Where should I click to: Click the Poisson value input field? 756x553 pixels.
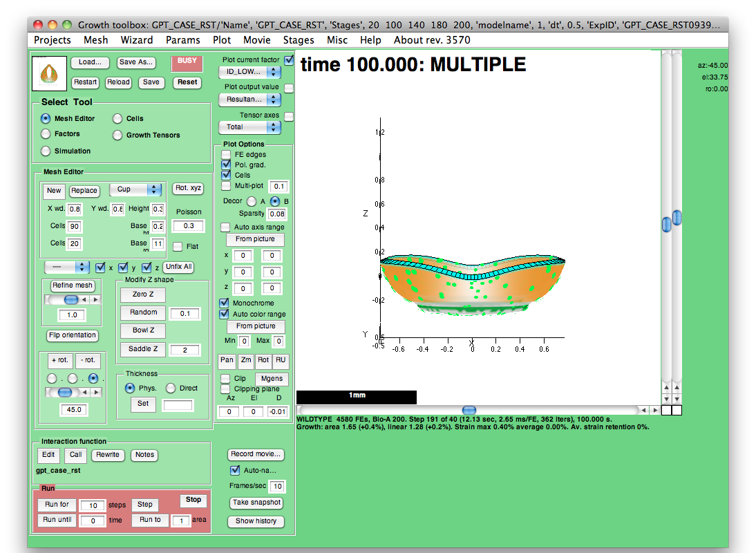[188, 226]
